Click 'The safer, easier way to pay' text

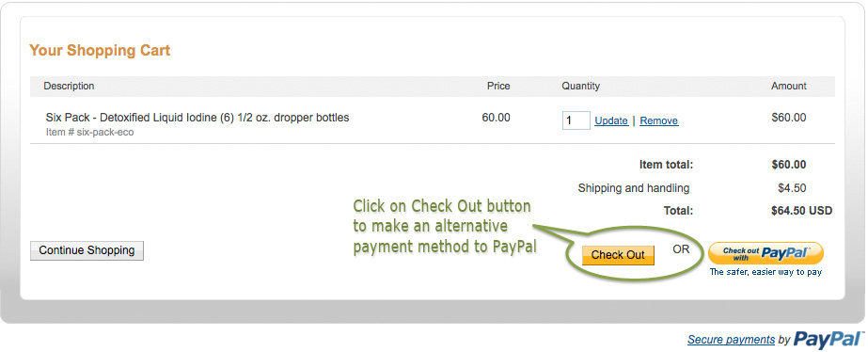[x=765, y=272]
